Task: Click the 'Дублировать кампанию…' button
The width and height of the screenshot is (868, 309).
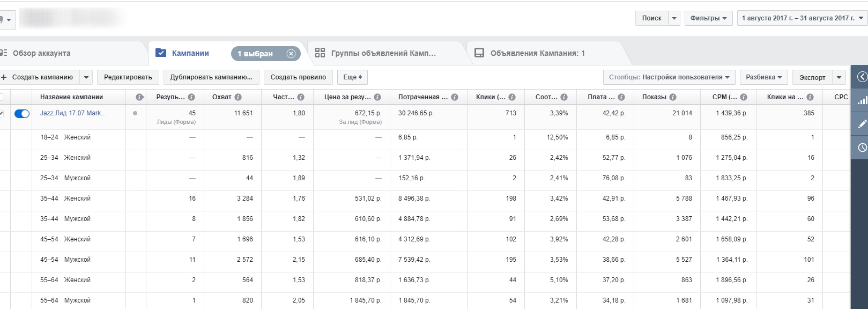Action: pos(211,77)
